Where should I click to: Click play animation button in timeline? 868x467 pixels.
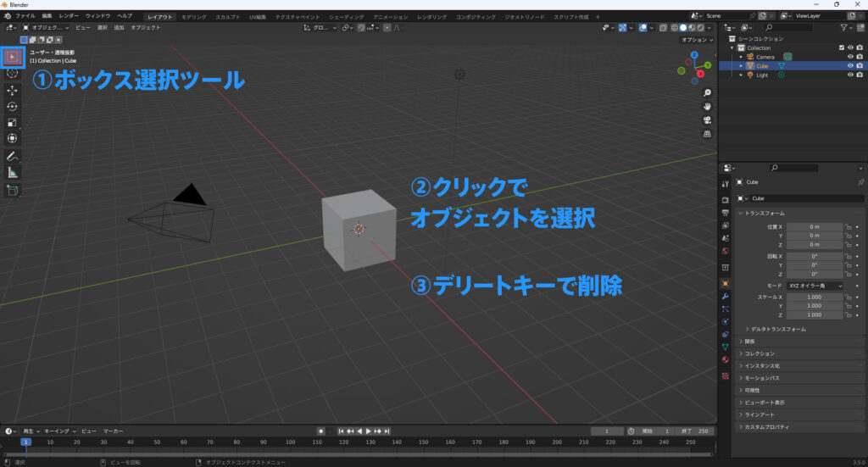[x=369, y=431]
